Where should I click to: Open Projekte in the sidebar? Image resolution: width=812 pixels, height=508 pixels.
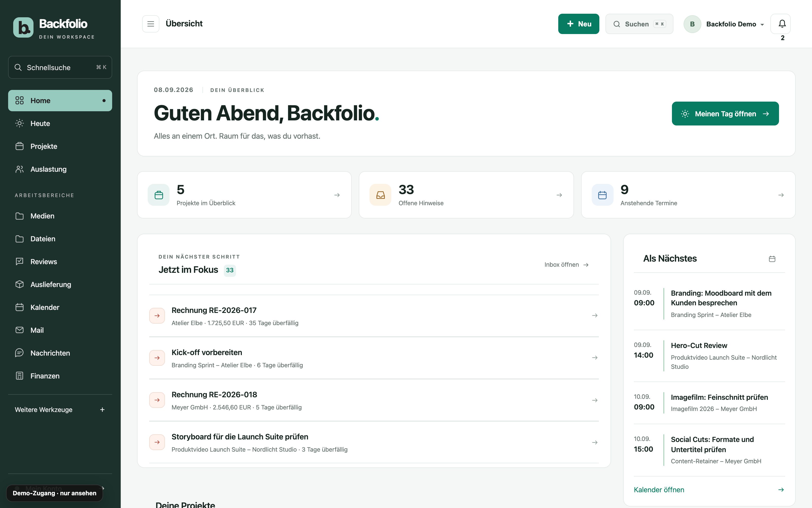60,146
